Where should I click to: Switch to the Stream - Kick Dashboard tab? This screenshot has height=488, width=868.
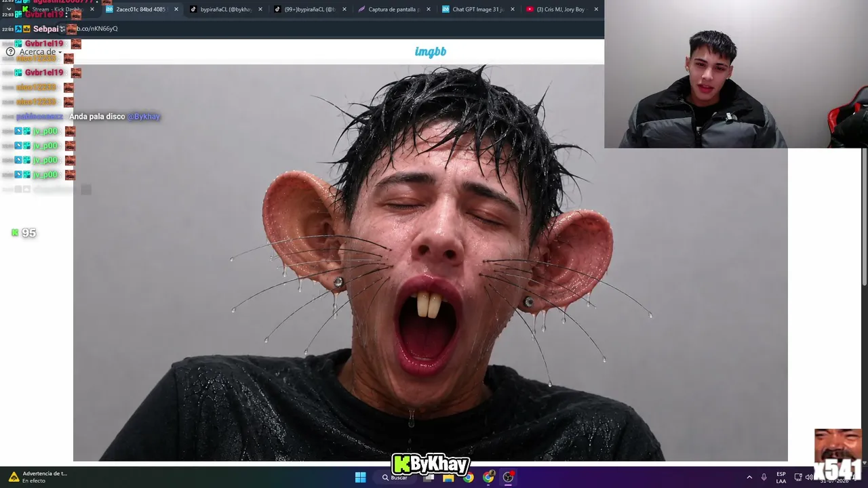(x=58, y=9)
